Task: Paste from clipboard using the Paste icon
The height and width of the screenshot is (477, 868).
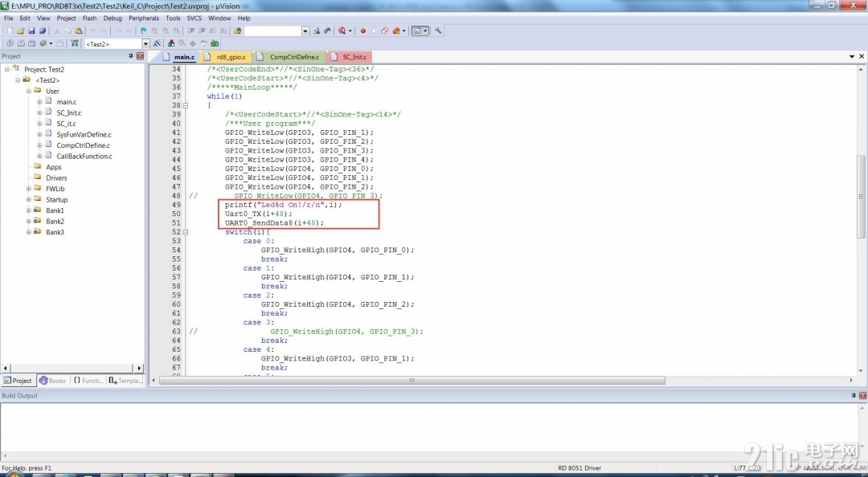Action: (78, 31)
